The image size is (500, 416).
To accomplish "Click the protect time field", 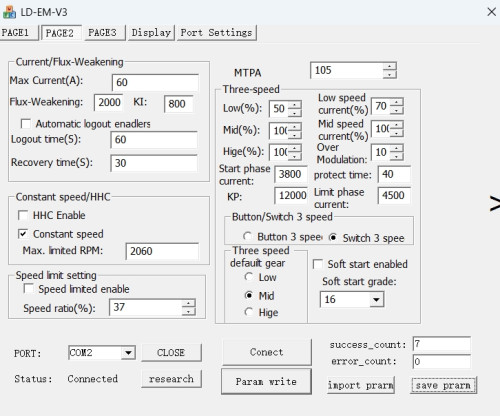I will [394, 174].
